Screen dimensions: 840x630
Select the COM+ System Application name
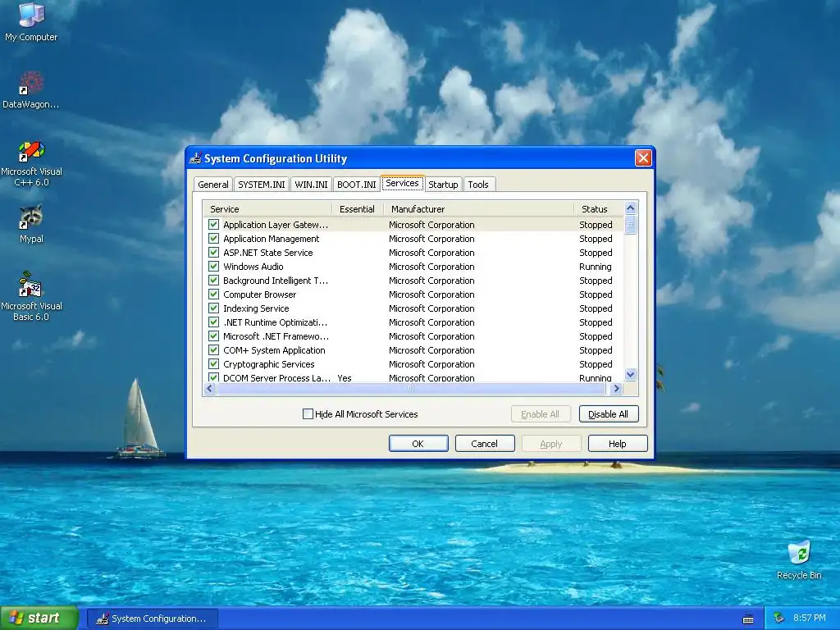coord(274,349)
